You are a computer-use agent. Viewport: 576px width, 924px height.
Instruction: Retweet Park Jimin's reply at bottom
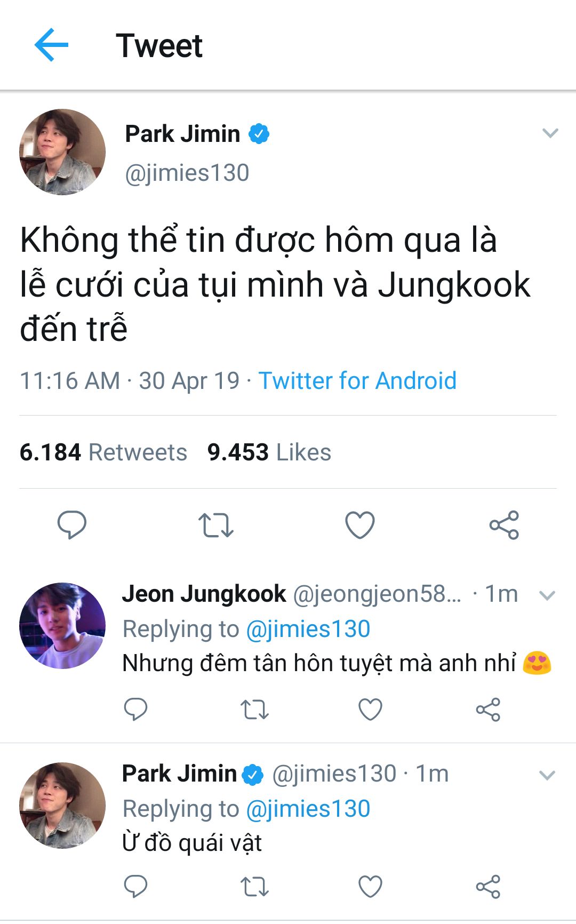[x=254, y=887]
